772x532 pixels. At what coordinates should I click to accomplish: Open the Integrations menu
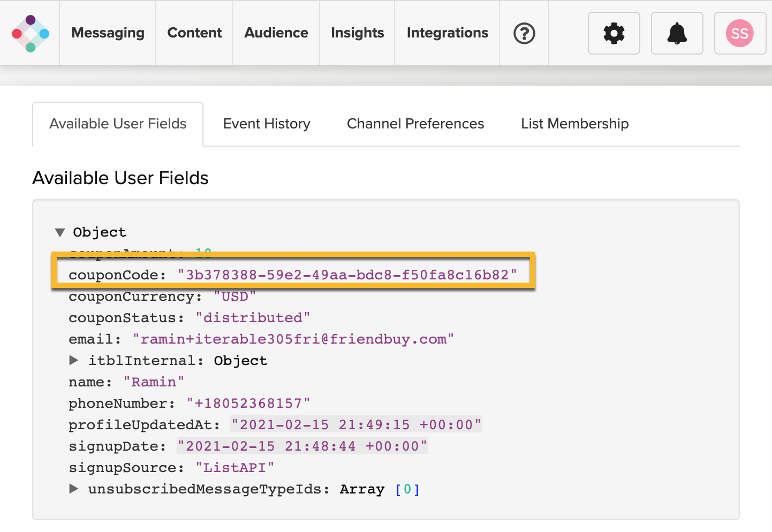point(447,33)
